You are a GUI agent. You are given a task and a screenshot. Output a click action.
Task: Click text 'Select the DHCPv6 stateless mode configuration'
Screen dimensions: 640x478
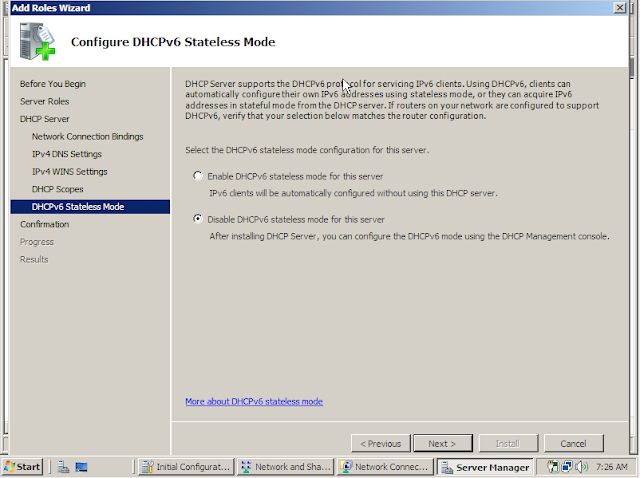(307, 150)
